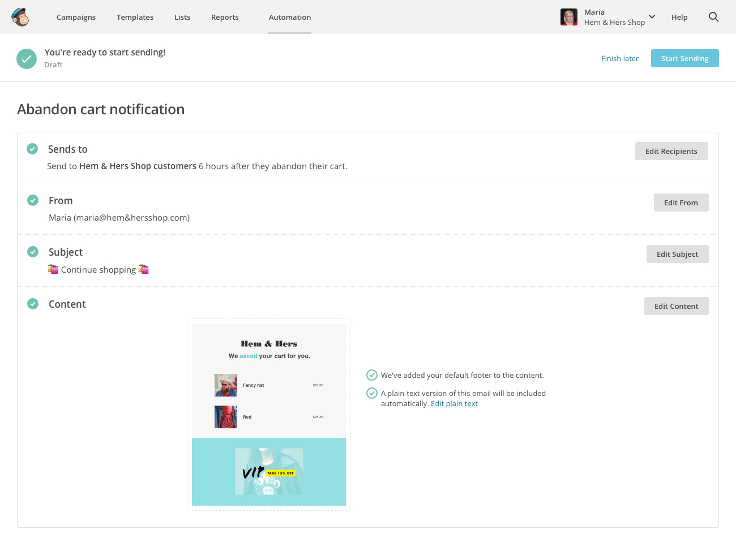The image size is (736, 560).
Task: Click the Red shirt product image
Action: pos(226,417)
